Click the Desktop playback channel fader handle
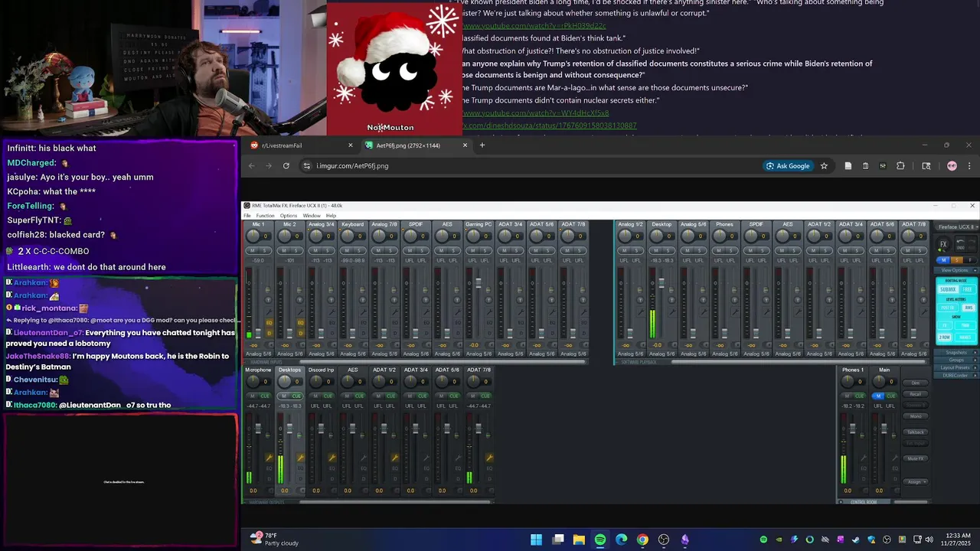 (x=661, y=283)
